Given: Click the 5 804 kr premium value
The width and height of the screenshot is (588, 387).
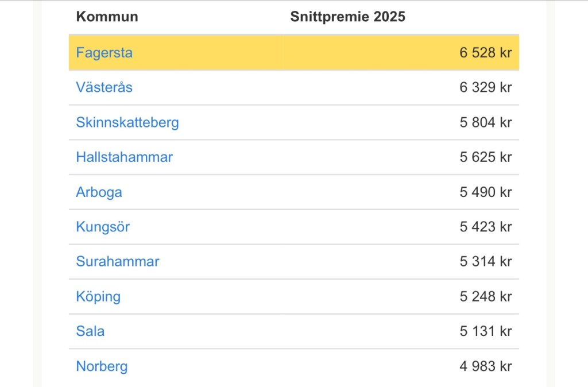Looking at the screenshot, I should pyautogui.click(x=485, y=122).
